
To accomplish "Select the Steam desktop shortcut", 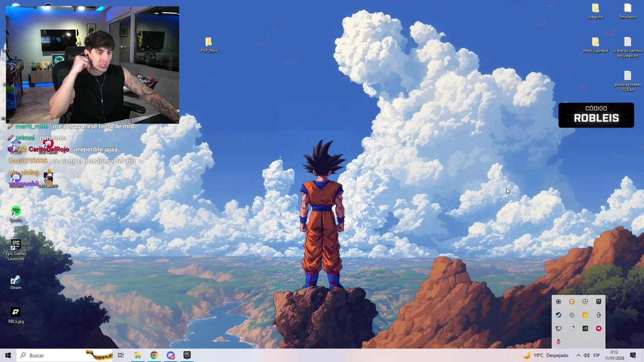I will click(16, 282).
